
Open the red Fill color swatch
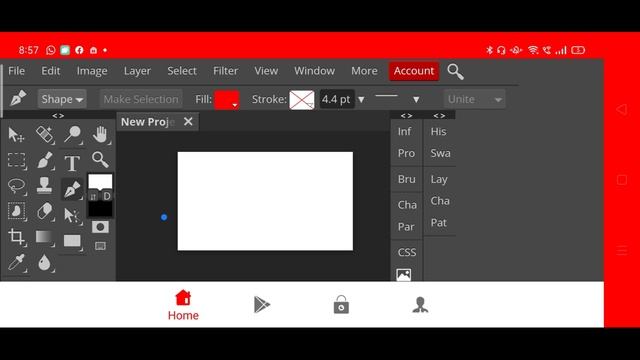227,100
